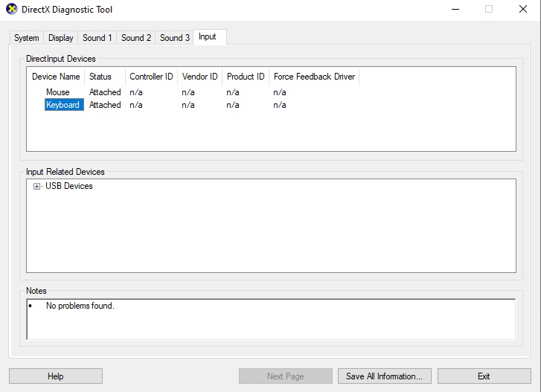Click the Attached status in Mouse row
Image resolution: width=541 pixels, height=392 pixels.
point(105,92)
